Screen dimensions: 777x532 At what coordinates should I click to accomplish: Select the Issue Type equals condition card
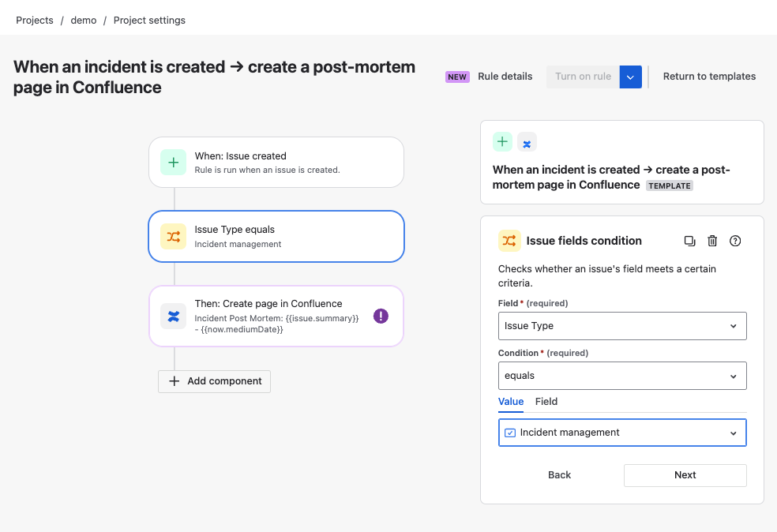pyautogui.click(x=276, y=236)
